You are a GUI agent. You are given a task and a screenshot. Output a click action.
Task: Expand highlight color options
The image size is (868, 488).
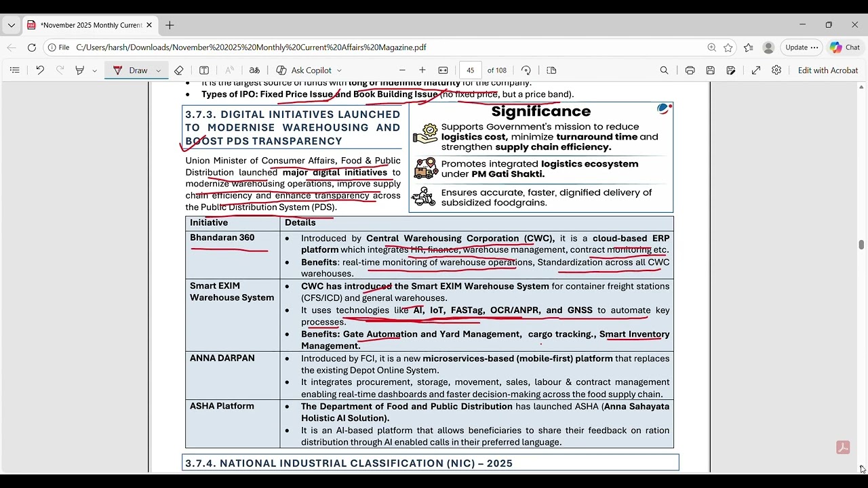[x=94, y=70]
